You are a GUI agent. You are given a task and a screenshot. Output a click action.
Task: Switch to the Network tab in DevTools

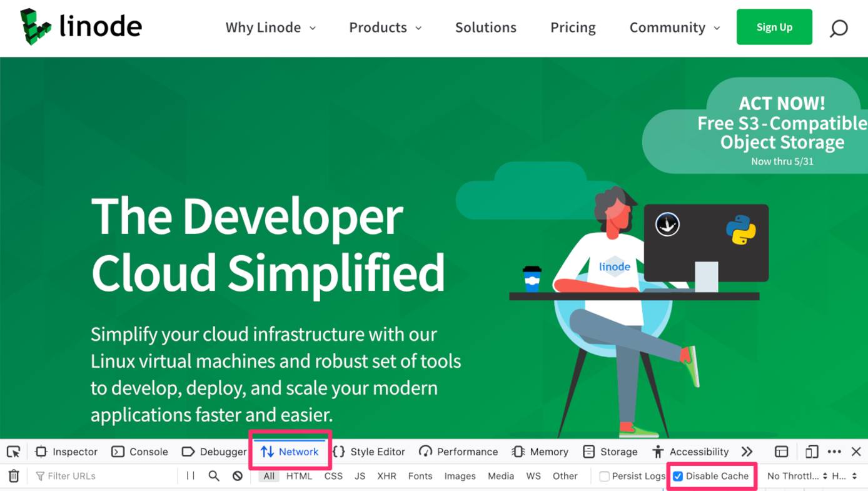pyautogui.click(x=290, y=452)
